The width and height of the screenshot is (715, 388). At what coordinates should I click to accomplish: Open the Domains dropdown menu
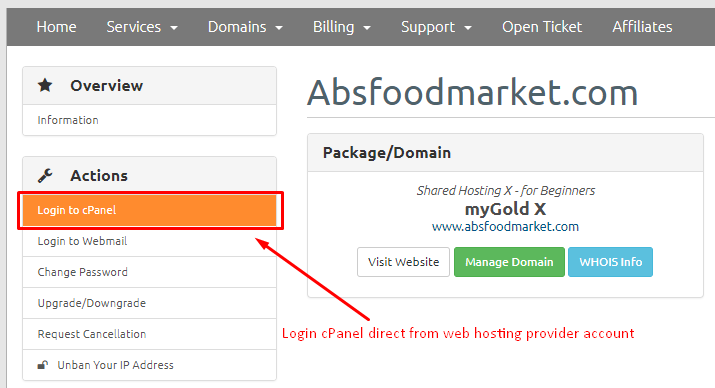[245, 27]
